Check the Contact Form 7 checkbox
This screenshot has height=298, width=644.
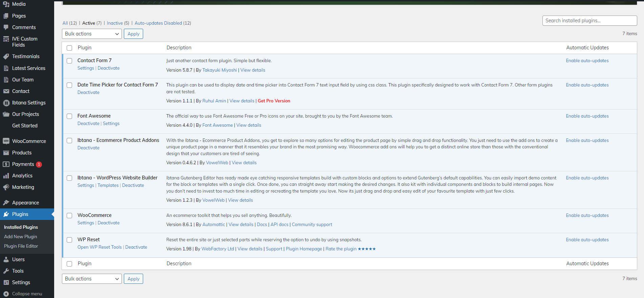[x=69, y=61]
